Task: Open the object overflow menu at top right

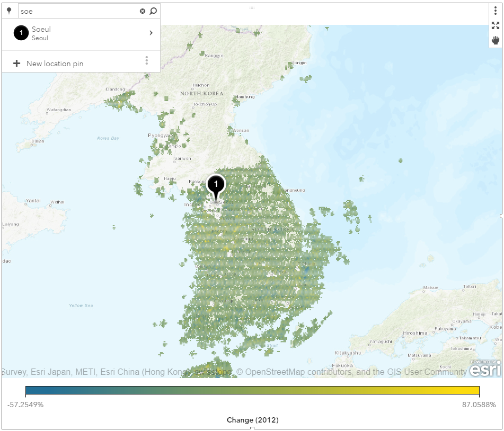Action: click(496, 11)
